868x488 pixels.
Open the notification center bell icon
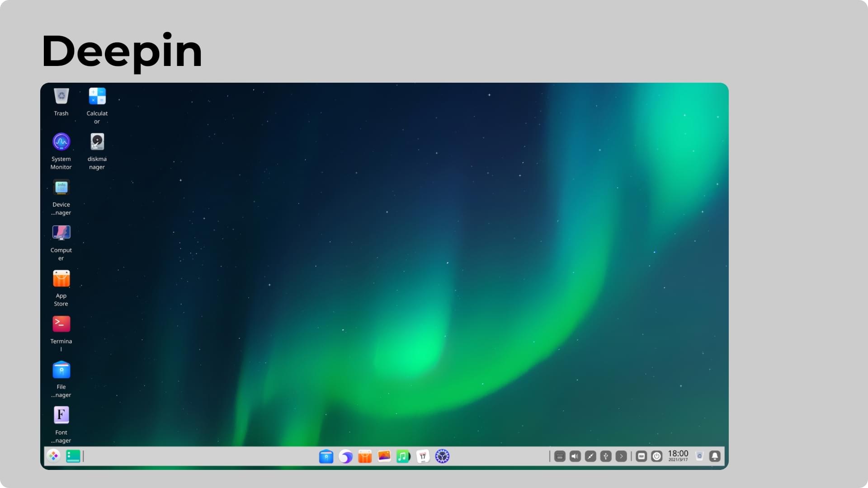pos(715,456)
